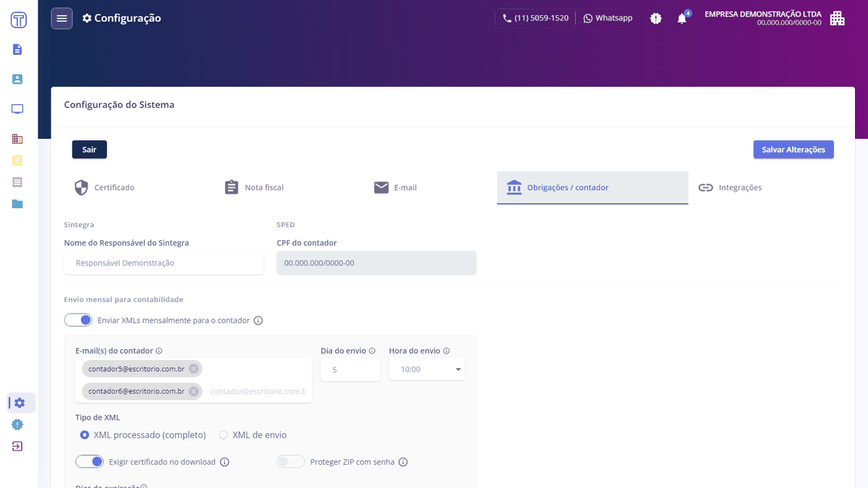Open the purple building grid sidebar icon
The height and width of the screenshot is (488, 868).
click(17, 139)
